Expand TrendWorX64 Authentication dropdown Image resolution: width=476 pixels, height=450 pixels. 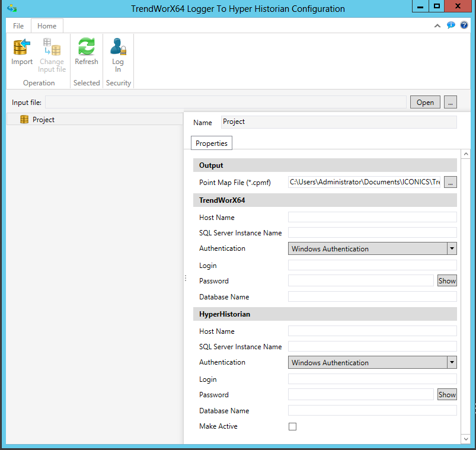(451, 249)
